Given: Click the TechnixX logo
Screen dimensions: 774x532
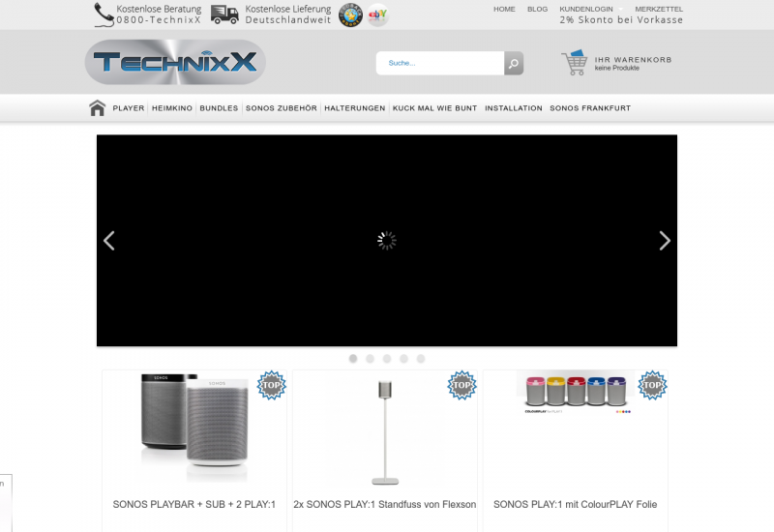Looking at the screenshot, I should [x=175, y=63].
